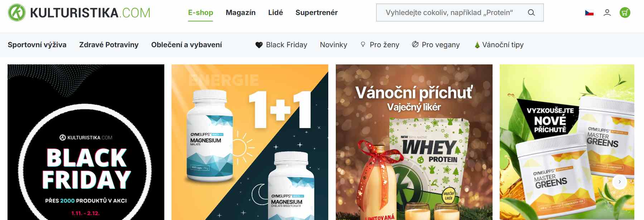The image size is (644, 220).
Task: Open the user account icon
Action: pos(607,13)
